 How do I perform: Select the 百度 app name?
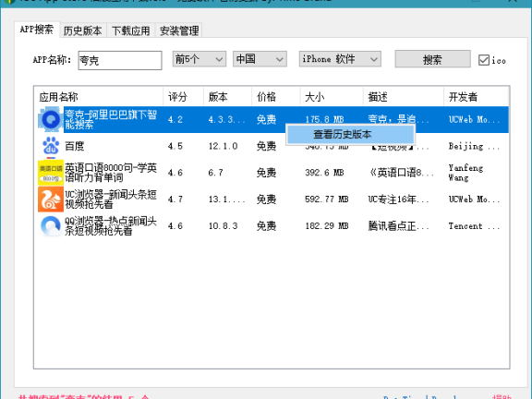coord(74,146)
